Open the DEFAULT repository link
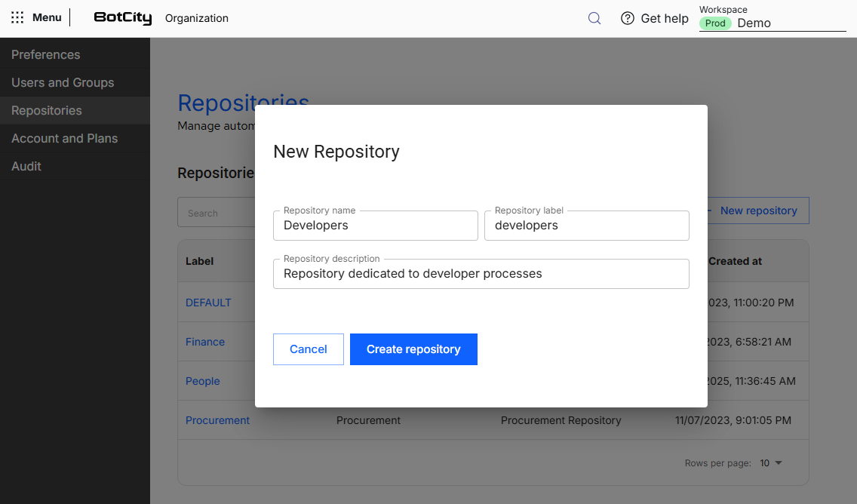The height and width of the screenshot is (504, 857). pos(208,303)
